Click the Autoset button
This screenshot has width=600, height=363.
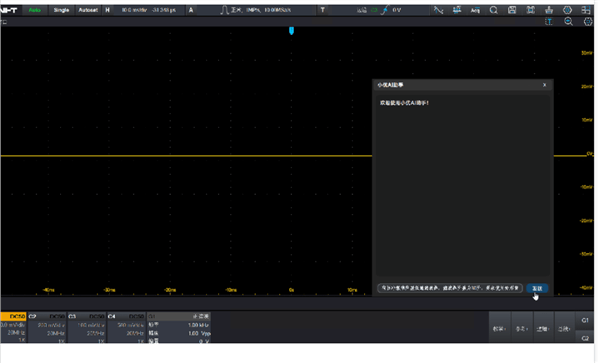88,10
